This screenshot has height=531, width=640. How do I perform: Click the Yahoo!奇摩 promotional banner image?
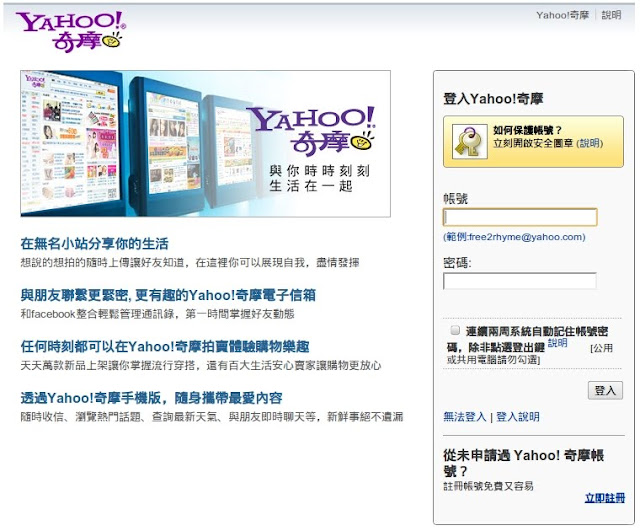[x=205, y=144]
